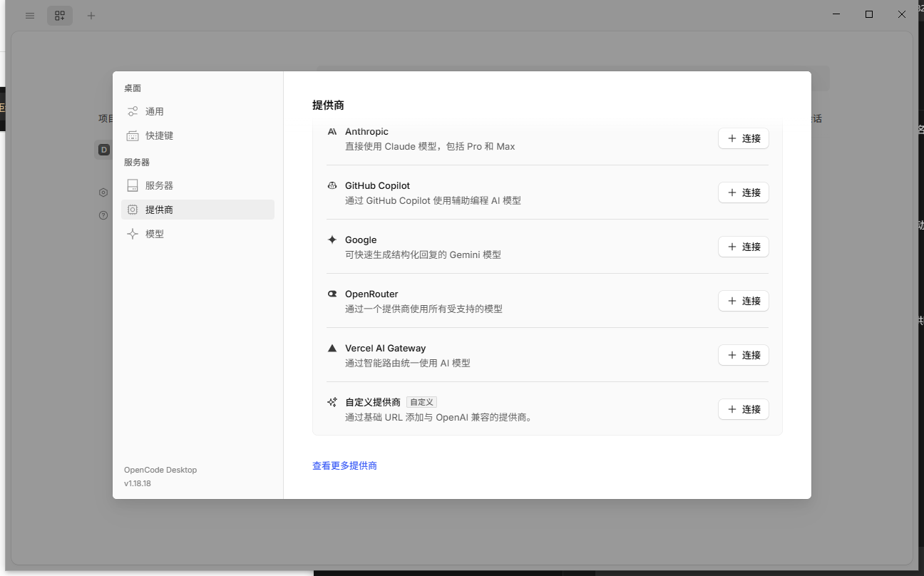The height and width of the screenshot is (576, 924).
Task: Click the Anthropic provider name text
Action: pyautogui.click(x=366, y=131)
